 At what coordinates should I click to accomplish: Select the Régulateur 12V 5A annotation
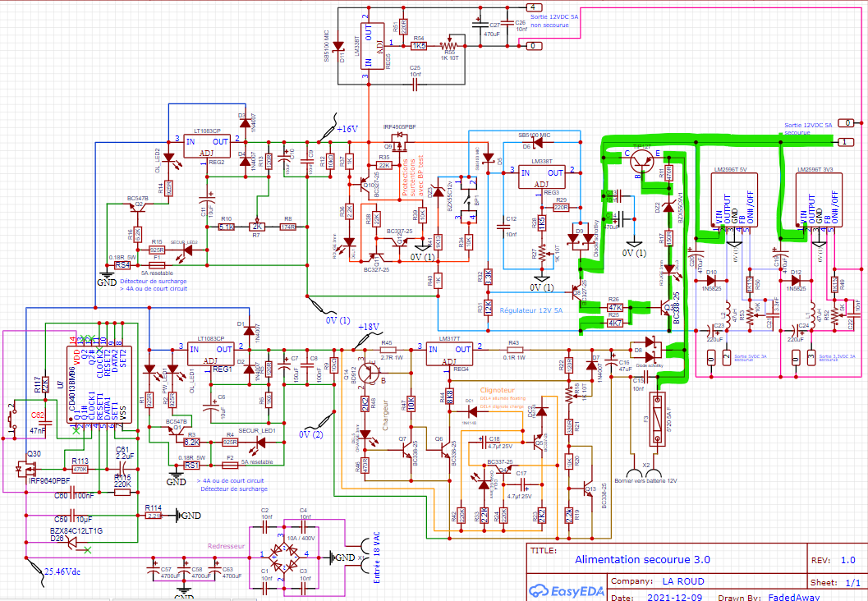click(x=530, y=310)
